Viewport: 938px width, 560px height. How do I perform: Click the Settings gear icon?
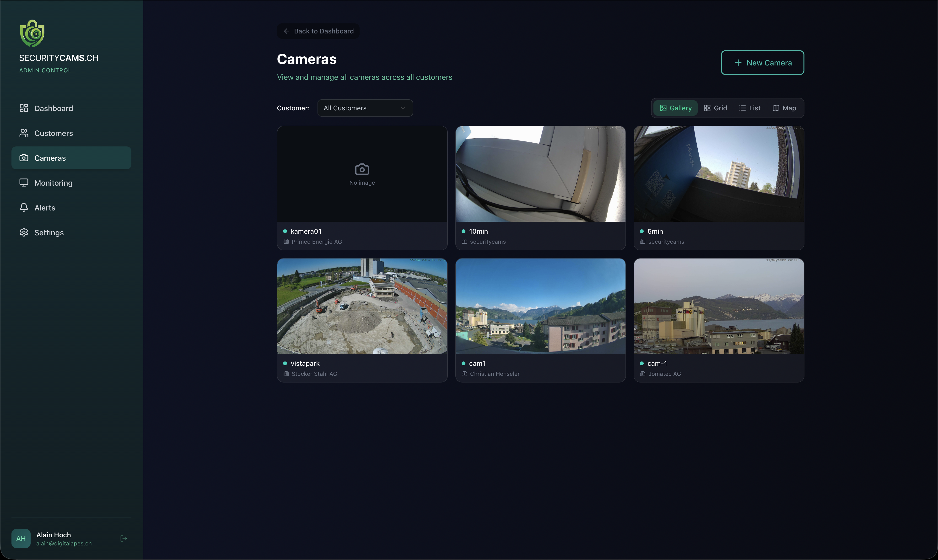click(x=24, y=232)
